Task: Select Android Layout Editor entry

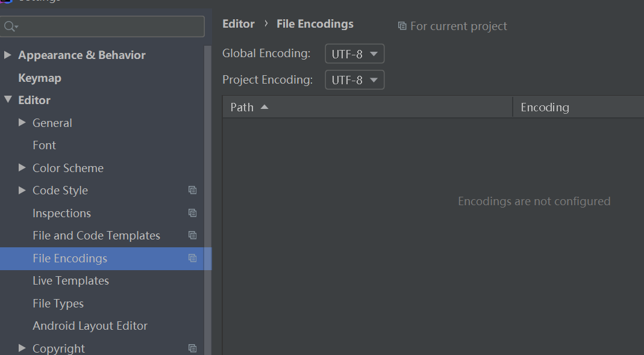Action: click(x=90, y=326)
